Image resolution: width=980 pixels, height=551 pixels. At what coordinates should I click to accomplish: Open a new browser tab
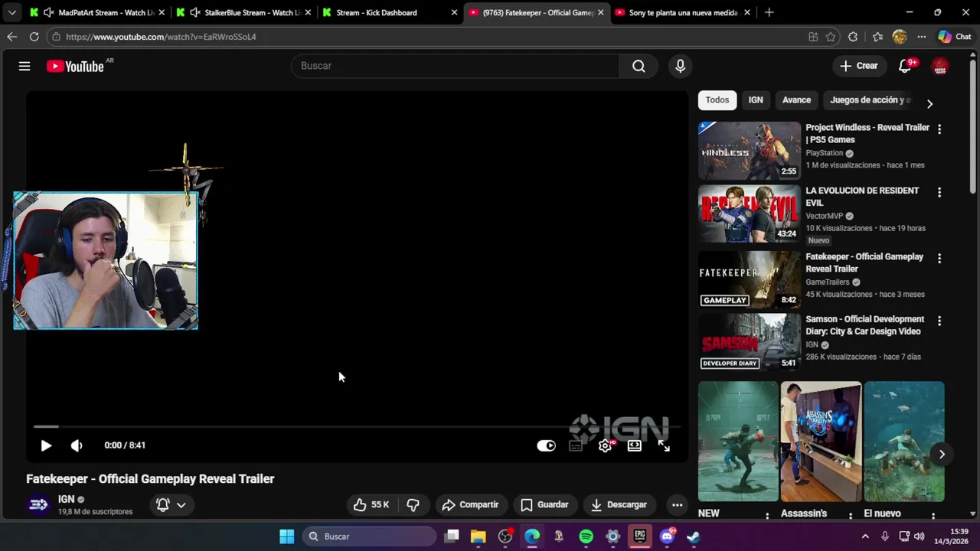[x=769, y=12]
